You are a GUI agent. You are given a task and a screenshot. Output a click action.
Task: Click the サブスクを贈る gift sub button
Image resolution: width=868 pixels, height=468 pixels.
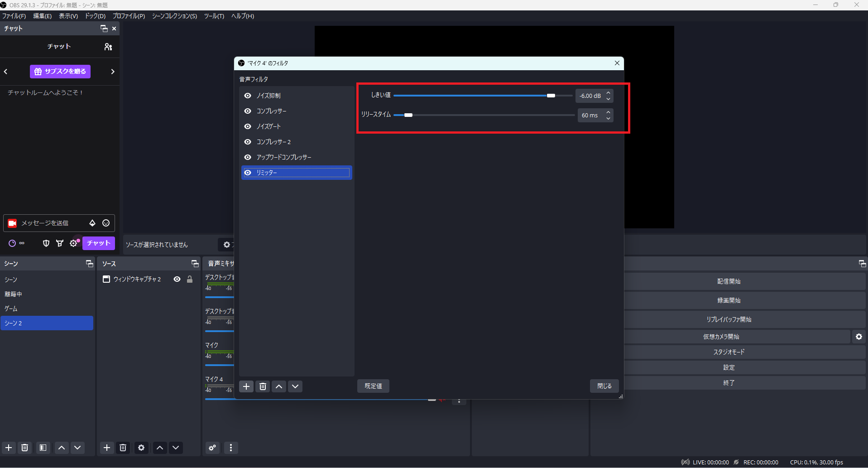[60, 72]
